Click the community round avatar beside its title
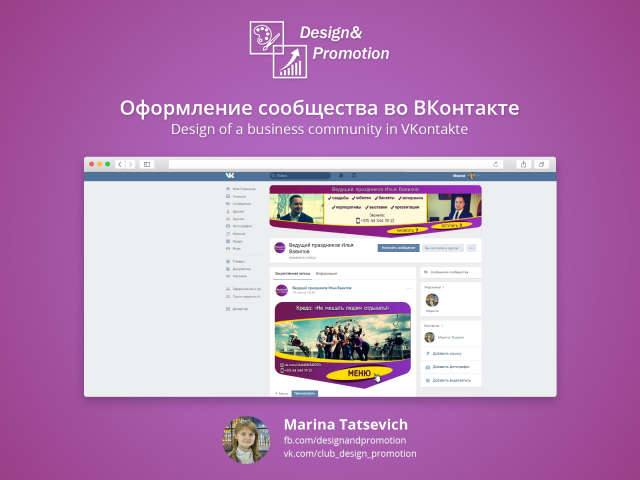This screenshot has width=640, height=480. (x=280, y=248)
